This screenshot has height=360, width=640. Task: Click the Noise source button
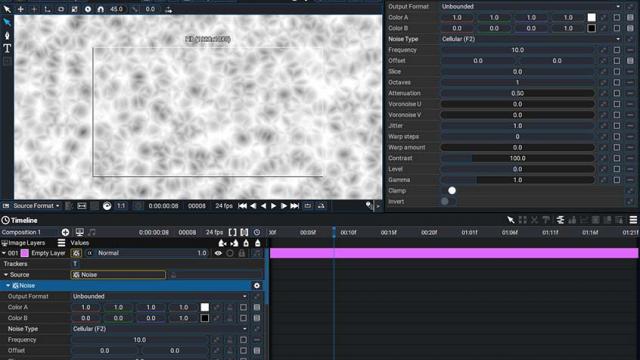pos(118,275)
